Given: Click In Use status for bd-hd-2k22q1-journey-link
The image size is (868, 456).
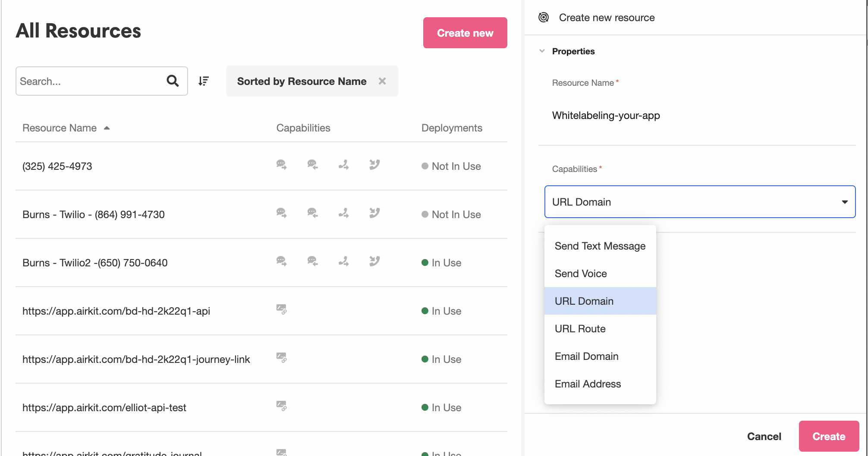Looking at the screenshot, I should (x=441, y=359).
